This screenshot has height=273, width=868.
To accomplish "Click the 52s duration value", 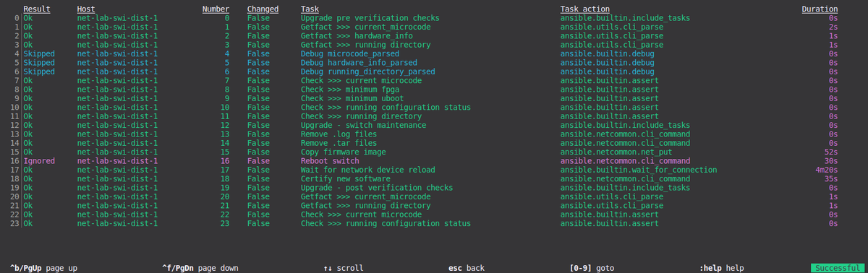I will pos(830,152).
